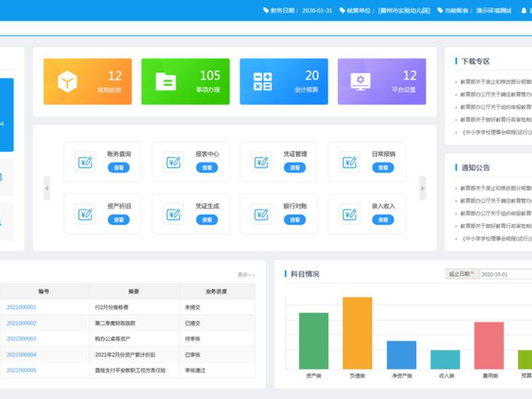Click the calculator icon on the 会计核算 card

coord(263,81)
